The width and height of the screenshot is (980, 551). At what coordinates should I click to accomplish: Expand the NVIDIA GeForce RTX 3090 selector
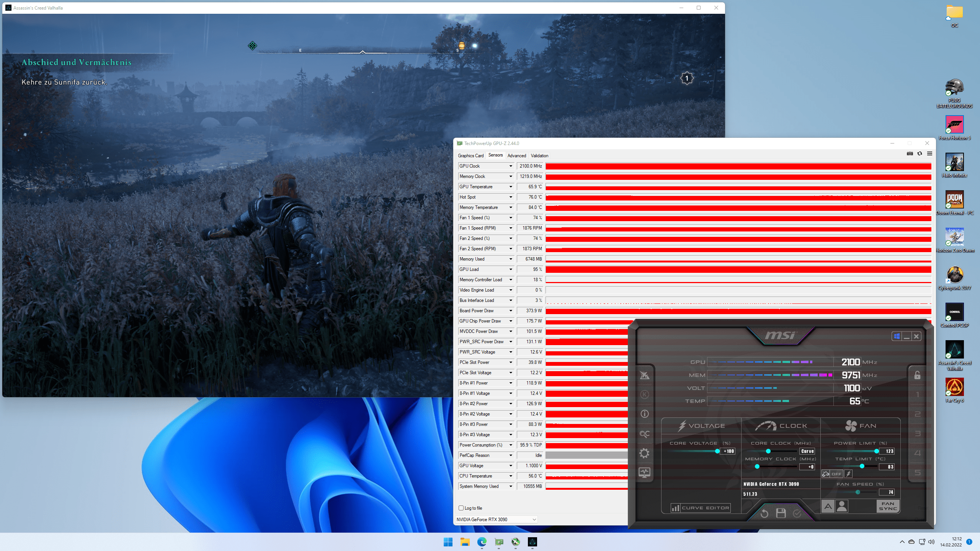coord(534,520)
